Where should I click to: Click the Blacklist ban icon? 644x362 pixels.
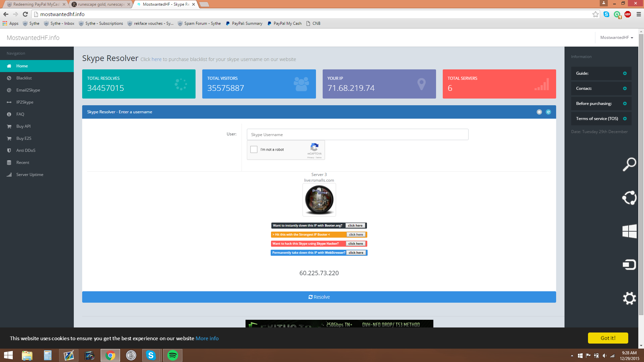[9, 78]
